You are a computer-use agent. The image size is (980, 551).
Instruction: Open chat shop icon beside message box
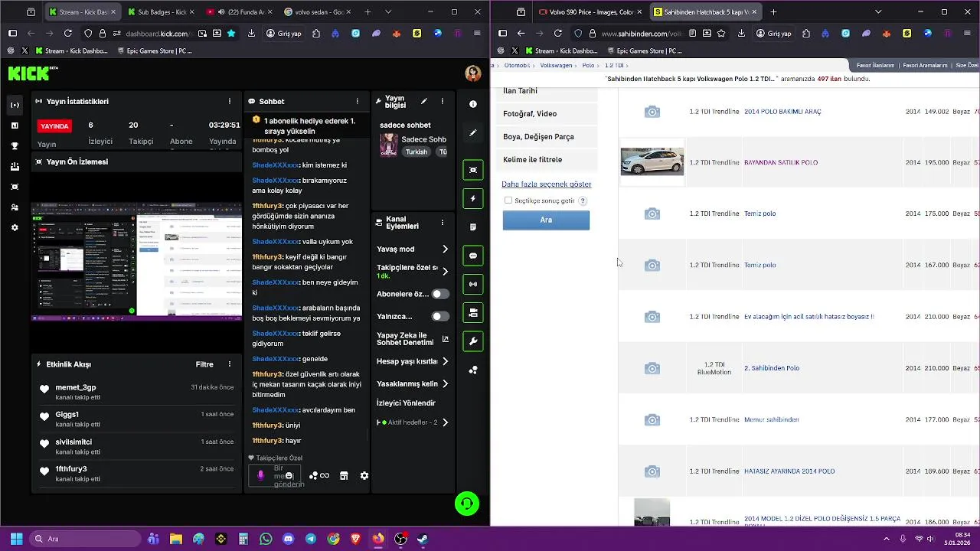click(344, 475)
